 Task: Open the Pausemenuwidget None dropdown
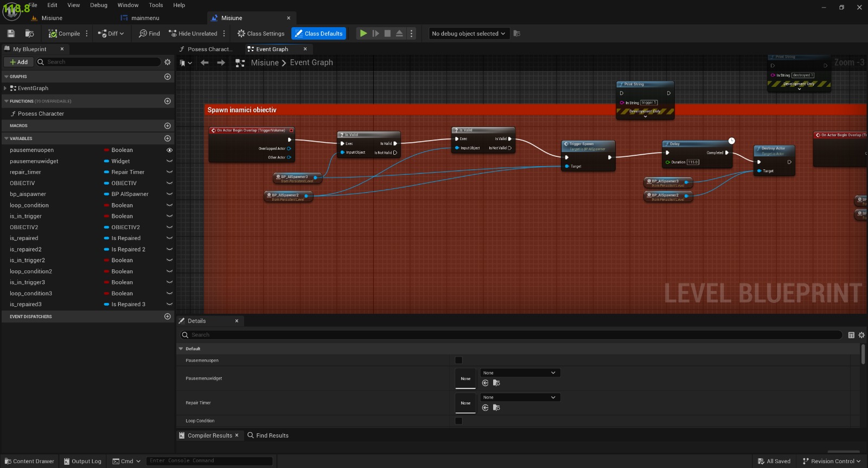pos(520,373)
